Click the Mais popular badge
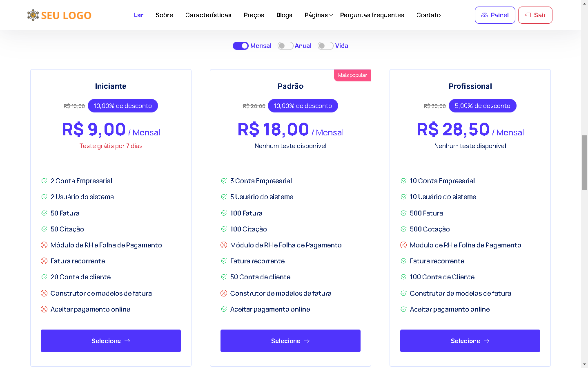The height and width of the screenshot is (368, 588). [352, 75]
